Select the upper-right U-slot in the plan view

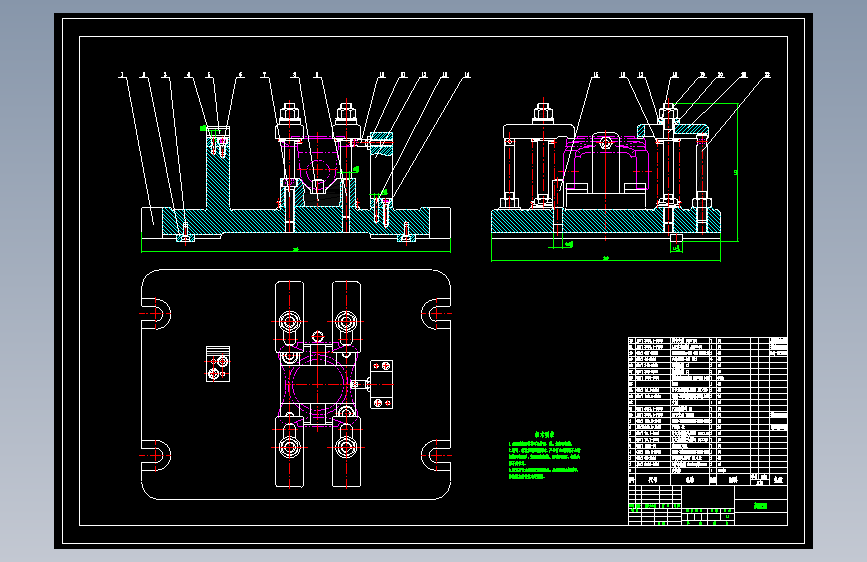pyautogui.click(x=436, y=314)
